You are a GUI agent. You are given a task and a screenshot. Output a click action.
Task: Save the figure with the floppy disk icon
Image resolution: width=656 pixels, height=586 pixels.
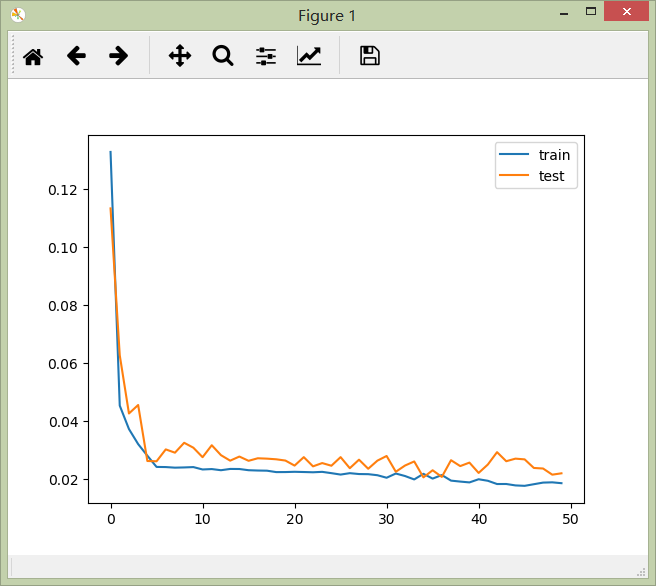pos(370,56)
